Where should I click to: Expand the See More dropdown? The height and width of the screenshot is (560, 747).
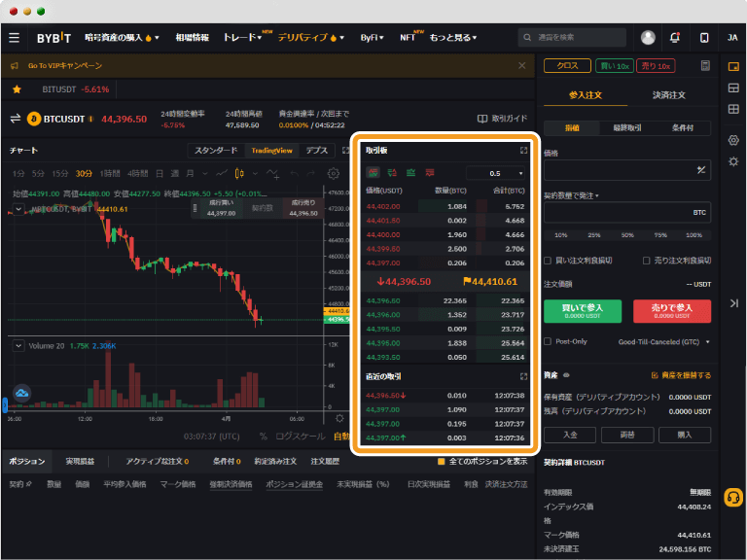(452, 38)
